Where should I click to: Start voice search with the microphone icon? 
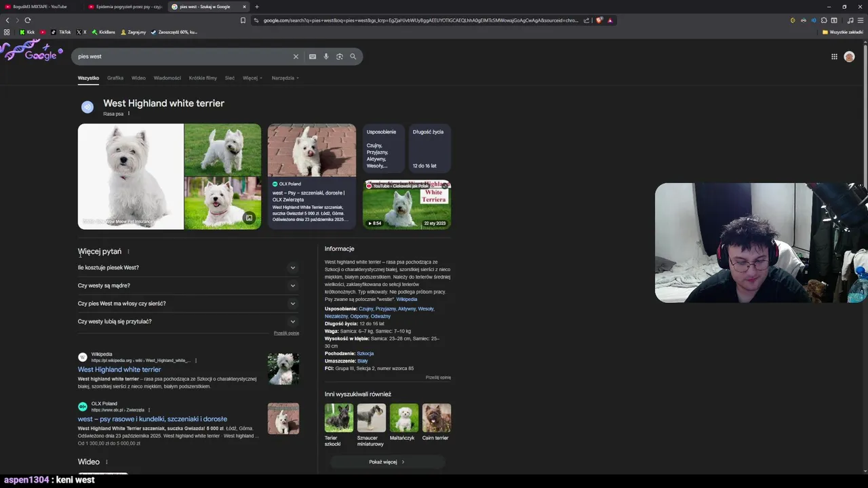(x=326, y=56)
